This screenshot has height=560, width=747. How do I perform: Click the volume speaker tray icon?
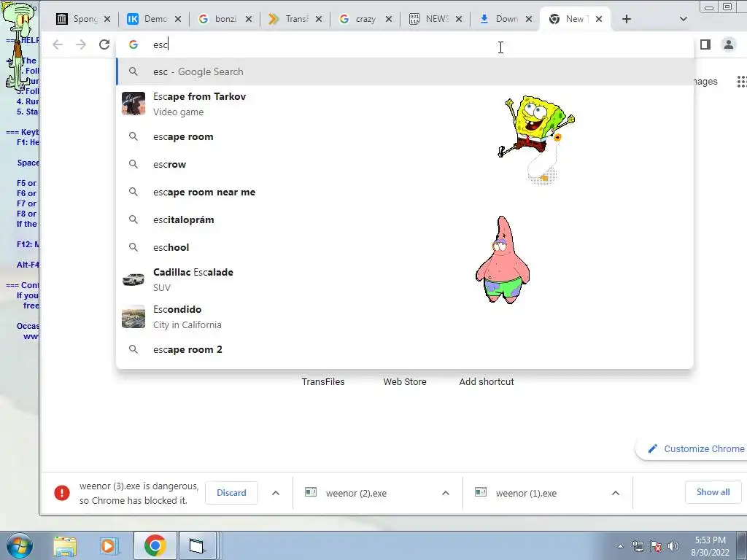pyautogui.click(x=673, y=546)
